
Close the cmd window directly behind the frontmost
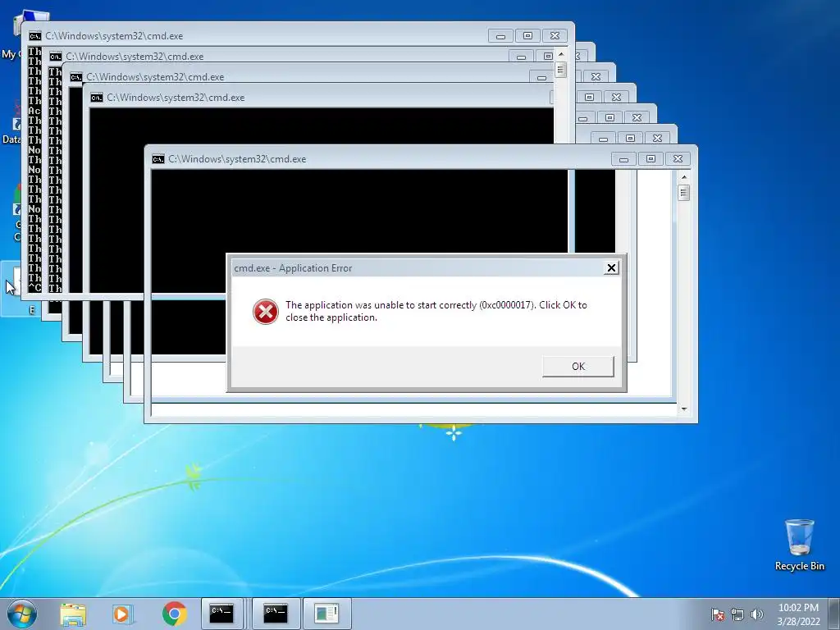657,138
